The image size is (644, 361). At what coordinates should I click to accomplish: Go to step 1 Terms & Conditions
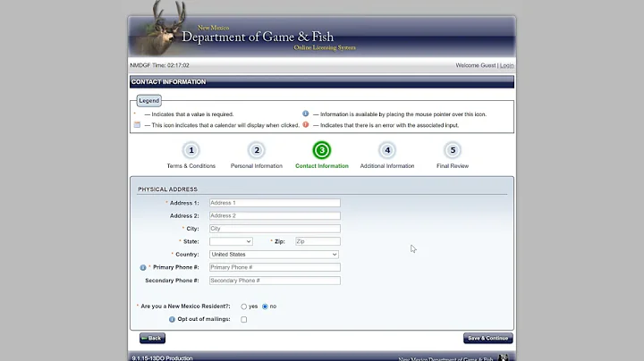[191, 150]
